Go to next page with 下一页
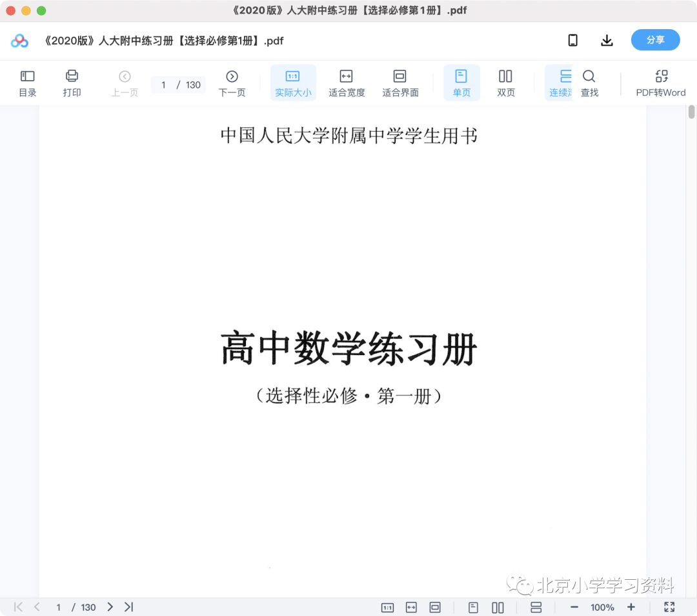Viewport: 697px width, 616px height. coord(232,83)
